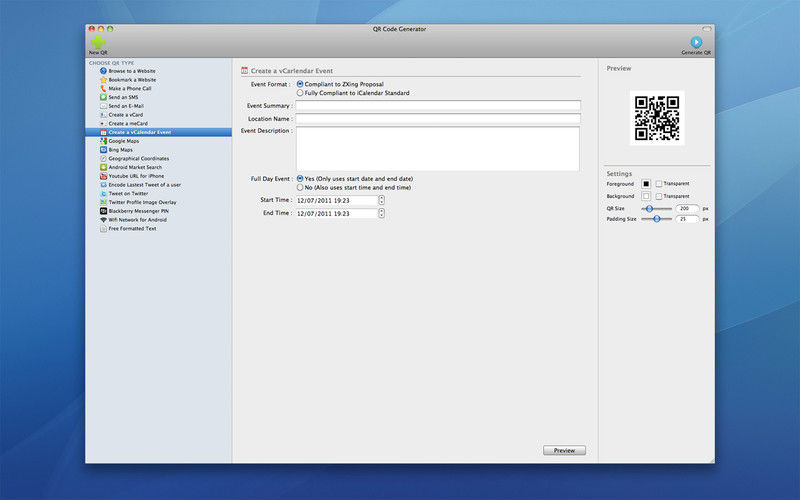Open the black Foreground color swatch
Screen dimensions: 800x500
click(x=646, y=184)
